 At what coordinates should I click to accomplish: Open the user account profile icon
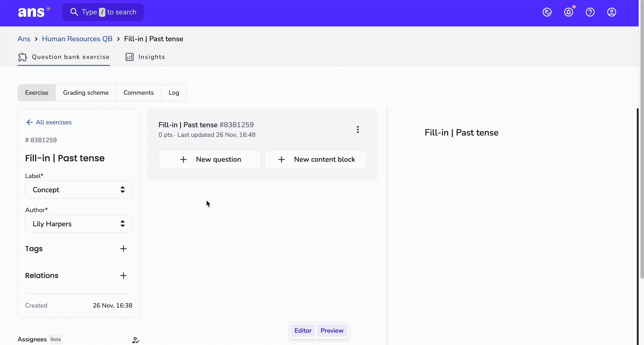[611, 12]
